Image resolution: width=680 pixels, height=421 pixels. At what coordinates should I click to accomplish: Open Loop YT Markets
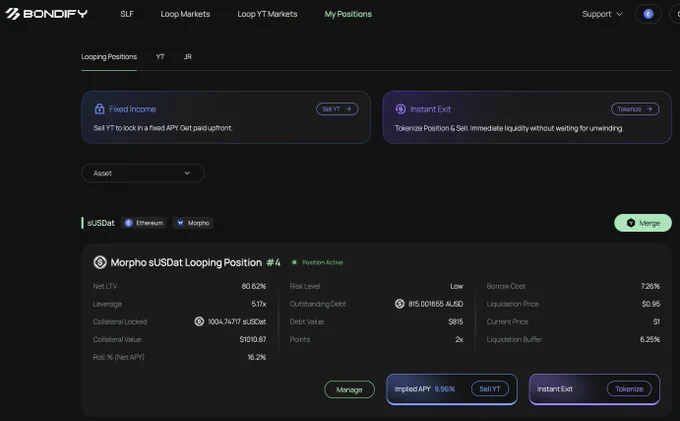click(x=267, y=14)
